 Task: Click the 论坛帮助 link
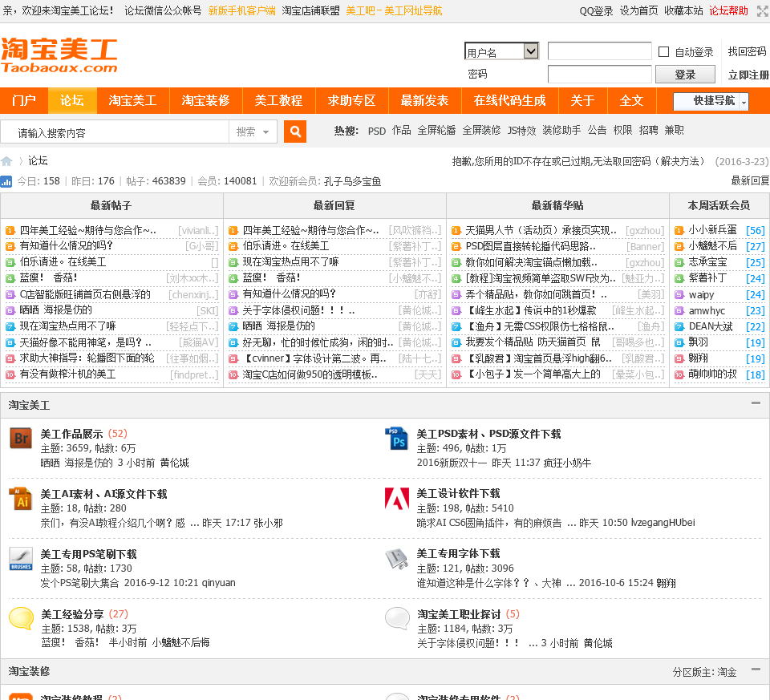(729, 10)
